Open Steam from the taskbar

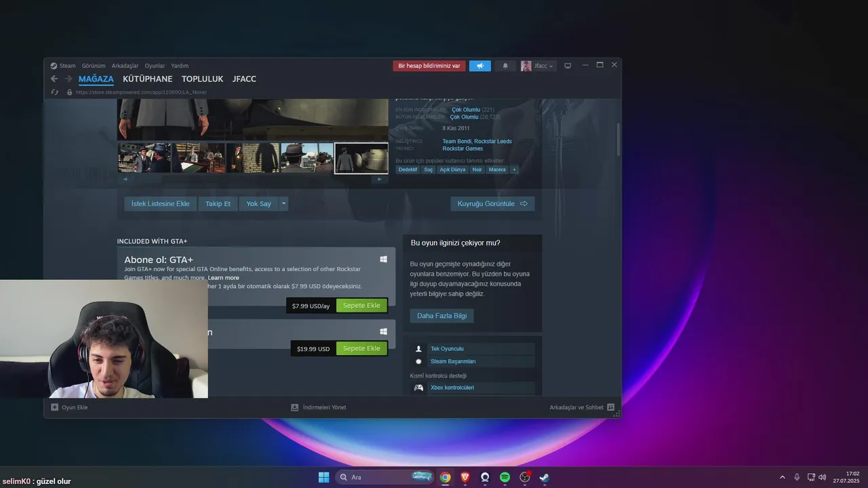pyautogui.click(x=544, y=477)
